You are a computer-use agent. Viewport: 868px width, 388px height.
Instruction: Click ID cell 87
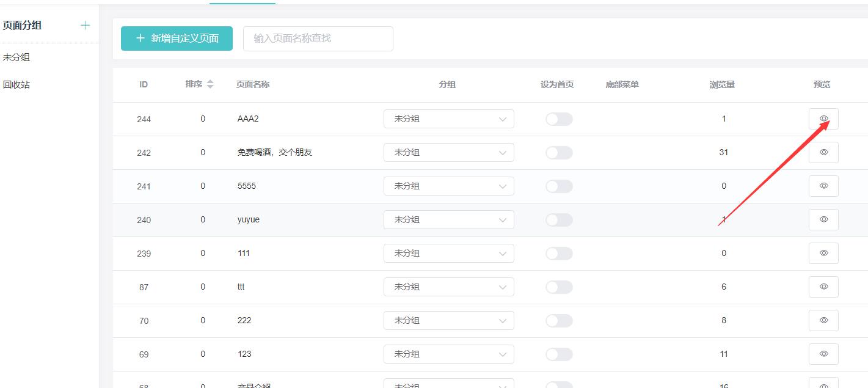[x=144, y=287]
